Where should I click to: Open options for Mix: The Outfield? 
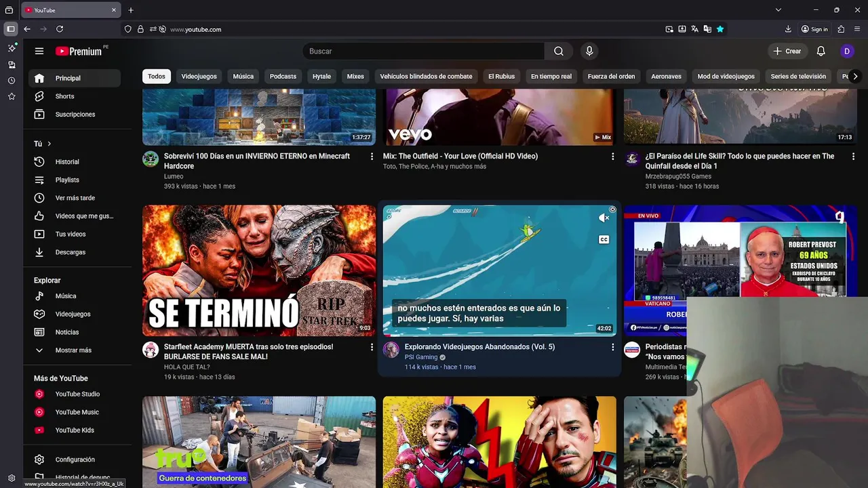[612, 157]
